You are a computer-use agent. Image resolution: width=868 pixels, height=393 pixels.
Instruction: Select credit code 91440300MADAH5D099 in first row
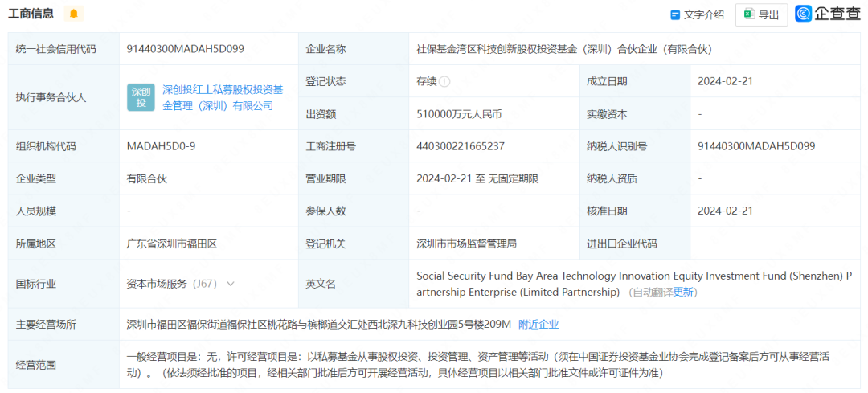point(186,49)
